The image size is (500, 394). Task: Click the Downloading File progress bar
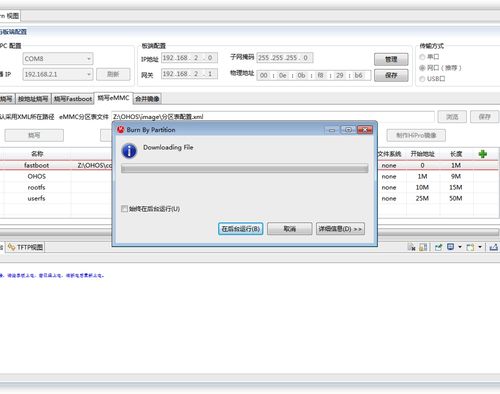coord(245,169)
